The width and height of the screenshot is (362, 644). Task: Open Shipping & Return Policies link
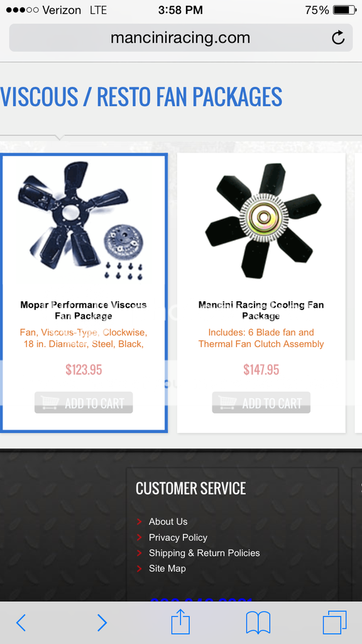(204, 553)
